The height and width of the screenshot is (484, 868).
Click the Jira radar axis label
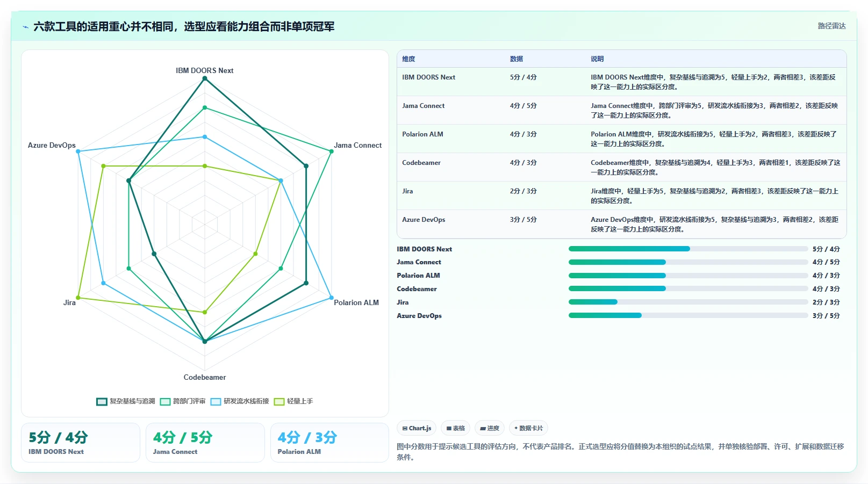pyautogui.click(x=69, y=302)
